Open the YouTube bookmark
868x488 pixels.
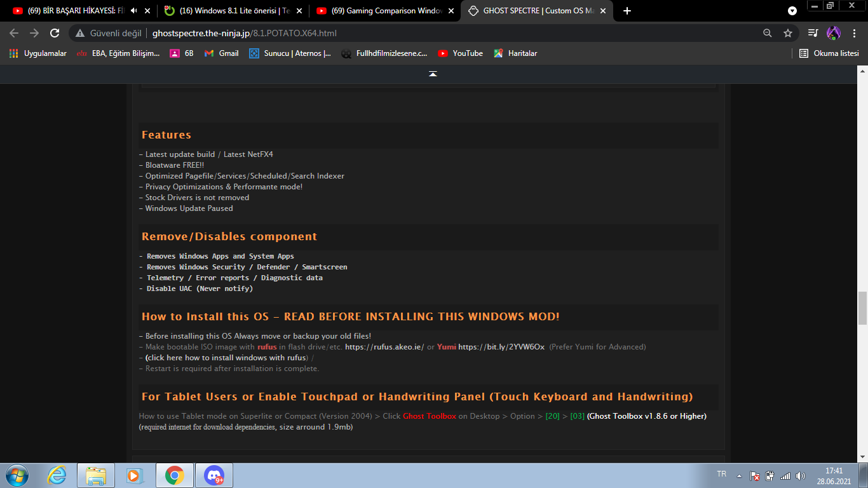pos(461,53)
